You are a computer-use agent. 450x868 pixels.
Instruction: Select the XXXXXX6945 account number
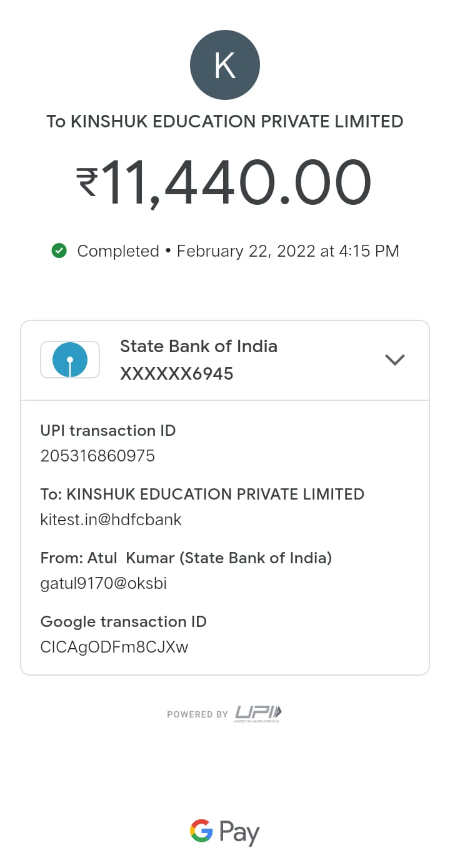point(176,373)
